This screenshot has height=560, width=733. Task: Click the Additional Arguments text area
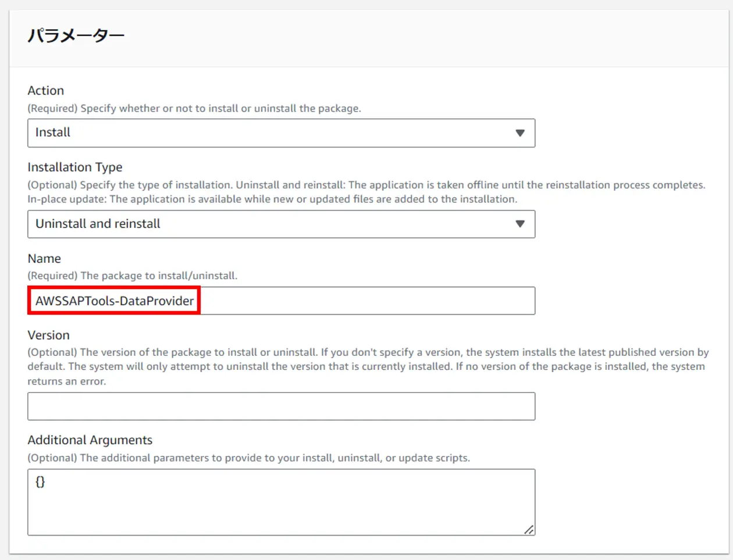tap(281, 502)
